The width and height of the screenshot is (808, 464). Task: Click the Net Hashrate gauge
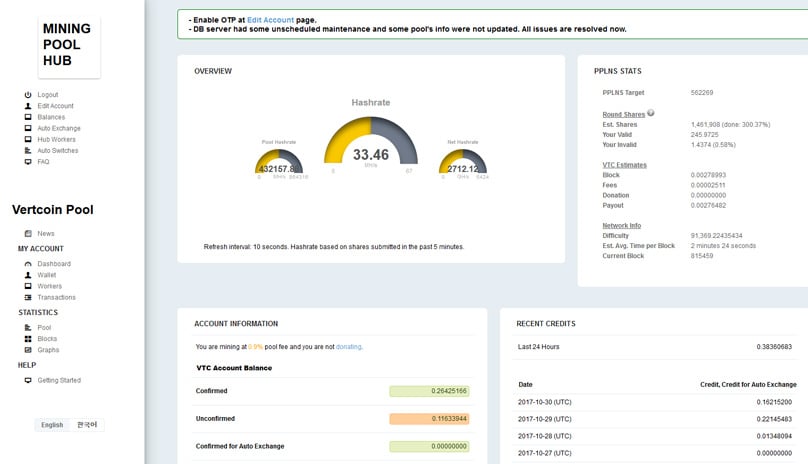tap(463, 161)
